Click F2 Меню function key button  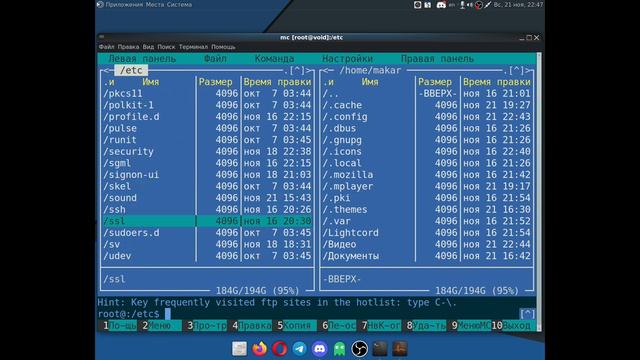coord(160,326)
